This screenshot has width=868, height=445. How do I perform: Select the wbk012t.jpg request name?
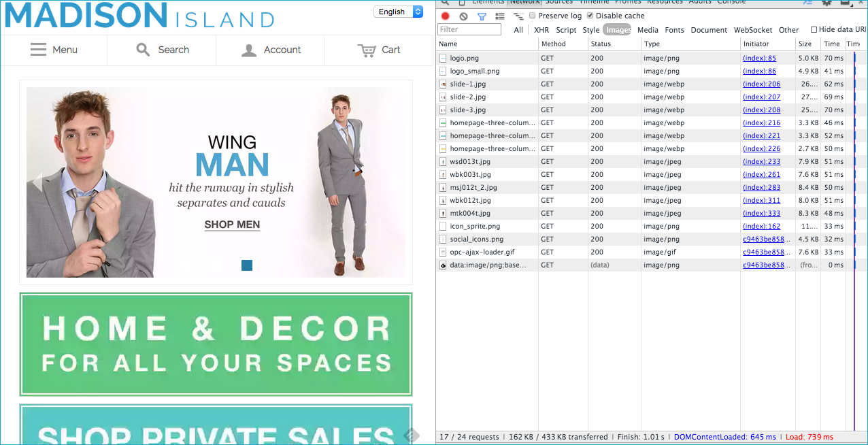point(470,201)
